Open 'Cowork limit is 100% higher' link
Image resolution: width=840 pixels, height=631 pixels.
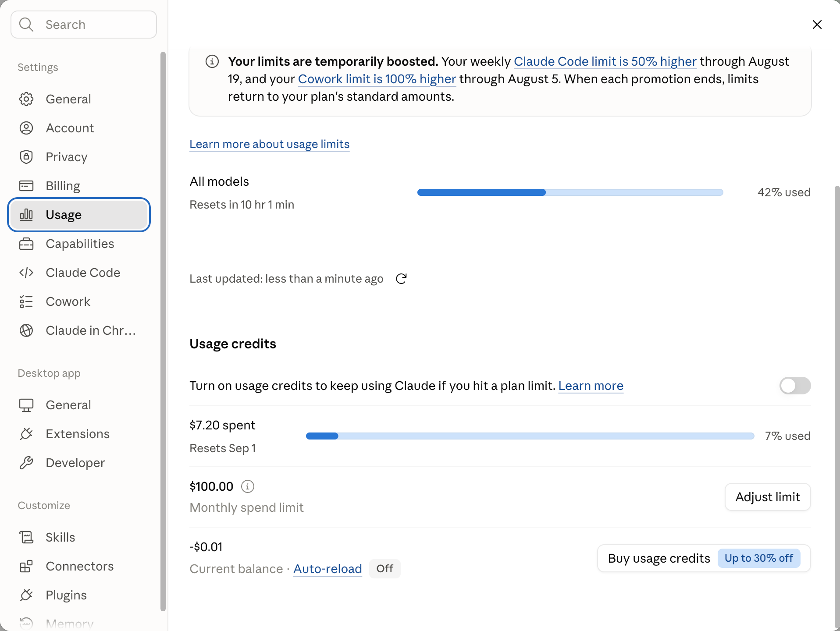click(x=377, y=79)
